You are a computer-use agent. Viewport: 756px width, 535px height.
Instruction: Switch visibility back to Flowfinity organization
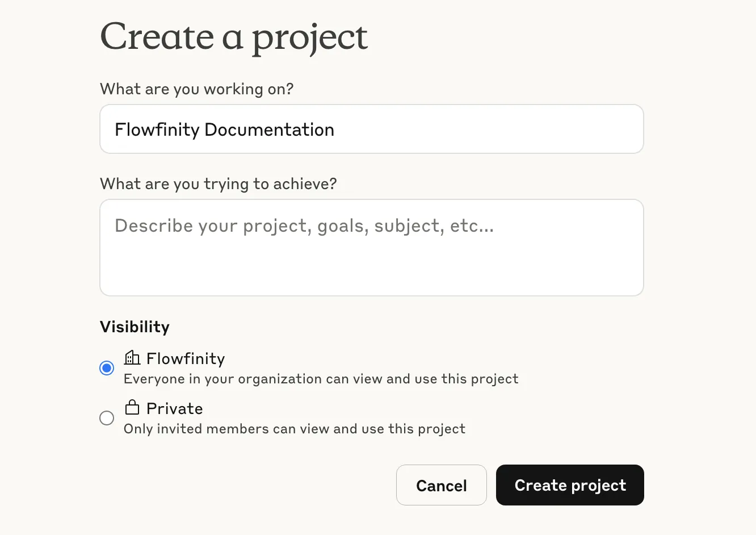click(107, 368)
